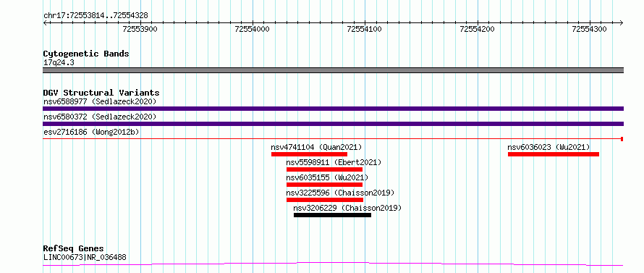Image resolution: width=644 pixels, height=273 pixels.
Task: Open nsv4741104 (Quan2021) variant label
Action: tap(316, 147)
